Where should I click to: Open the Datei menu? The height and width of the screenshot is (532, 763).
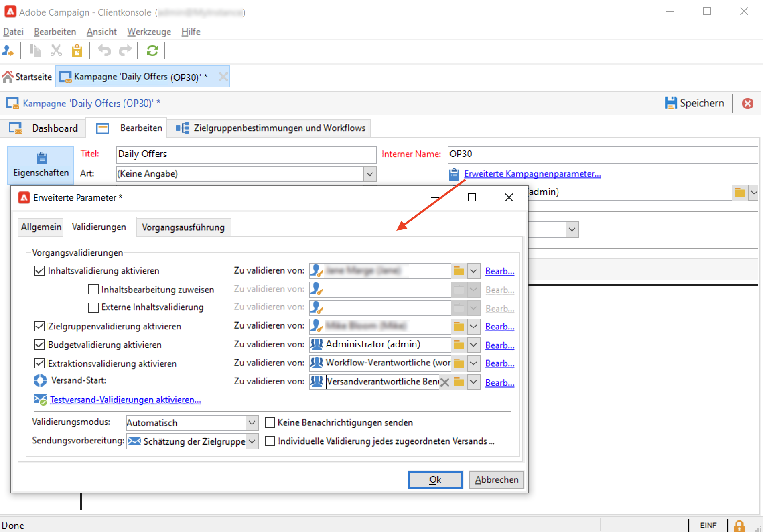(13, 32)
